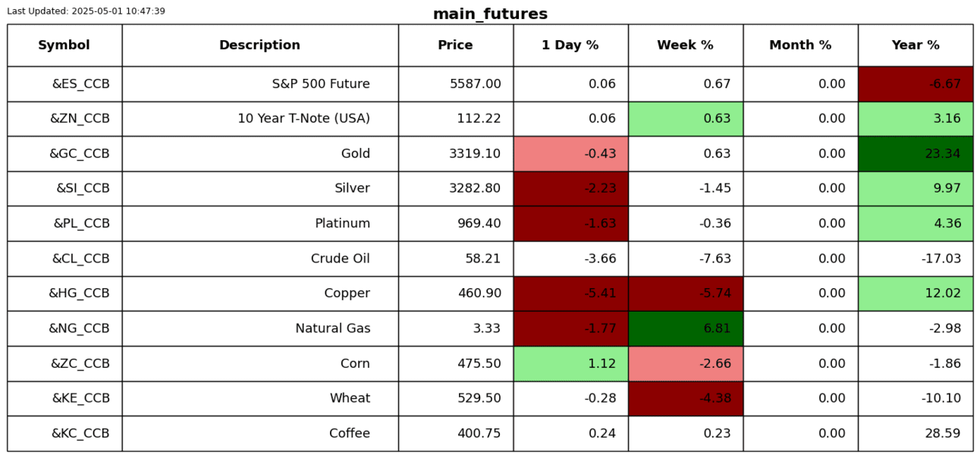Click the Symbol column header
Viewport: 980px width, 458px height.
[x=64, y=45]
